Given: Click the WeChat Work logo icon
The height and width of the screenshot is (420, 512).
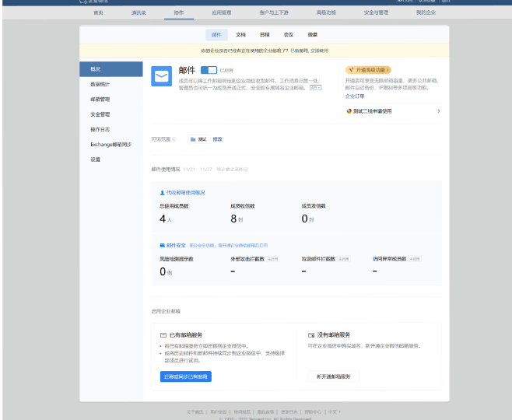Looking at the screenshot, I should [83, 2].
